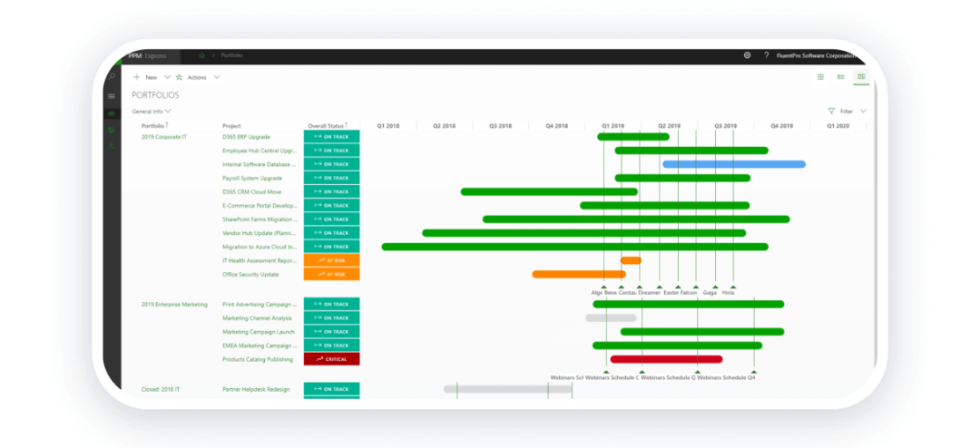Expand the General Info view dropdown
980x448 pixels.
click(x=152, y=112)
